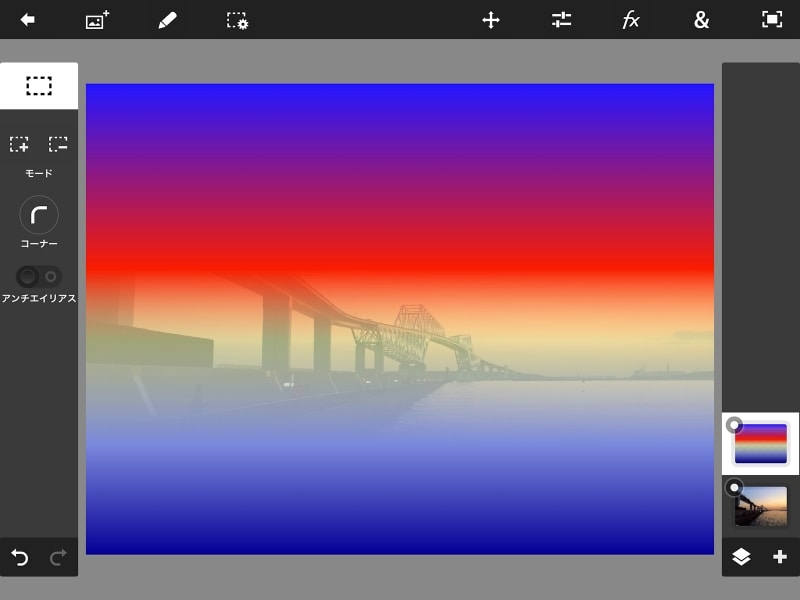This screenshot has height=600, width=800.
Task: Enter fullscreen view mode
Action: (771, 20)
